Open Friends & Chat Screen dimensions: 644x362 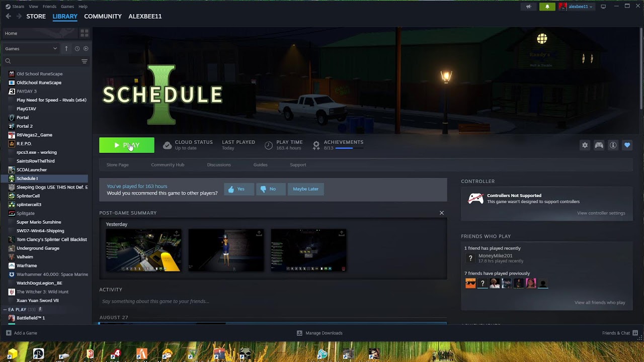[x=620, y=333]
